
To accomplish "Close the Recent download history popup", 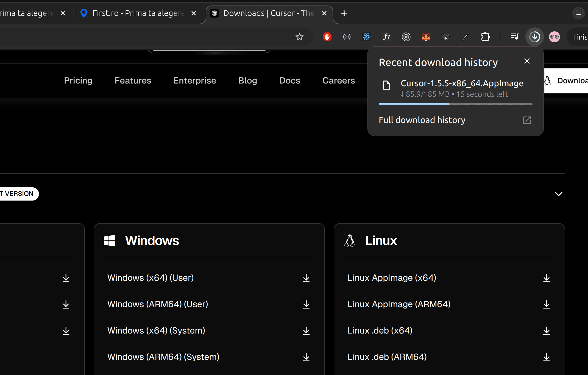I will click(527, 61).
